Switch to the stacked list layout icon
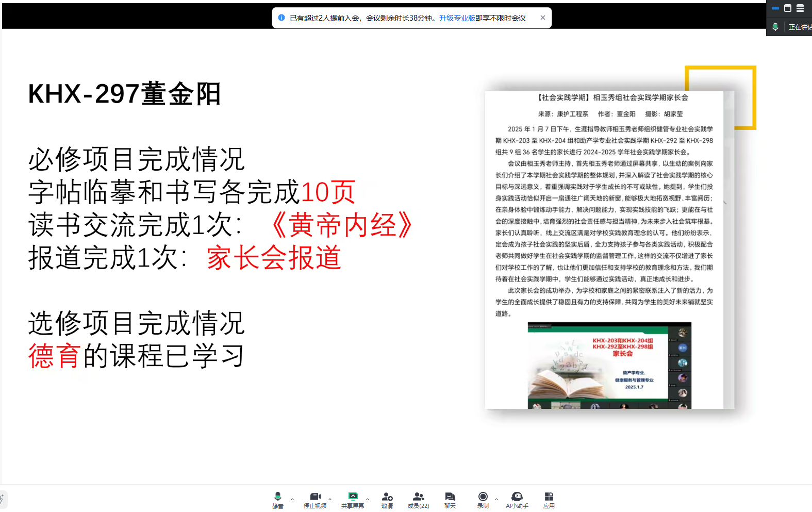Image resolution: width=812 pixels, height=512 pixels. (x=800, y=8)
